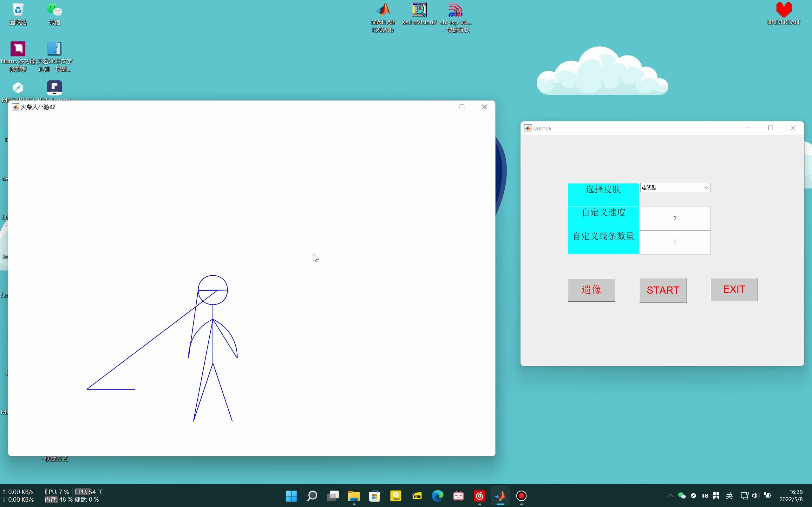This screenshot has width=812, height=507.
Task: Click the red screen recorder taskbar icon
Action: pos(521,496)
